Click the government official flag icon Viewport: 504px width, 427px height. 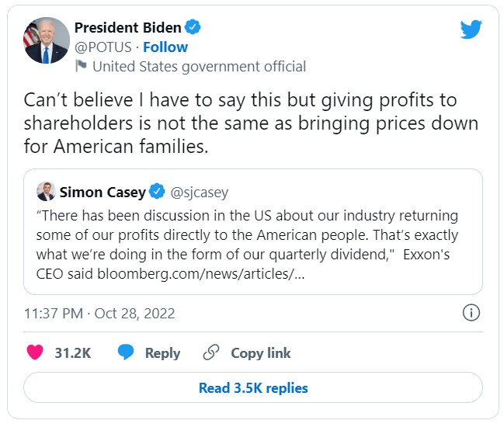tap(81, 67)
